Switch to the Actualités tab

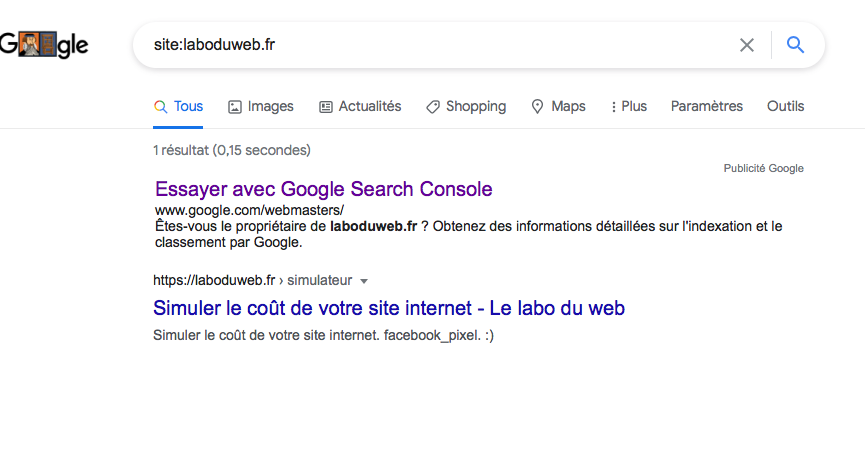[369, 107]
